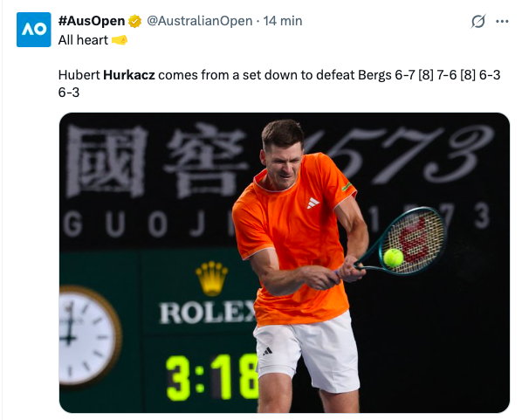This screenshot has height=420, width=522.
Task: Click the 3:18 match timer digits
Action: click(212, 377)
